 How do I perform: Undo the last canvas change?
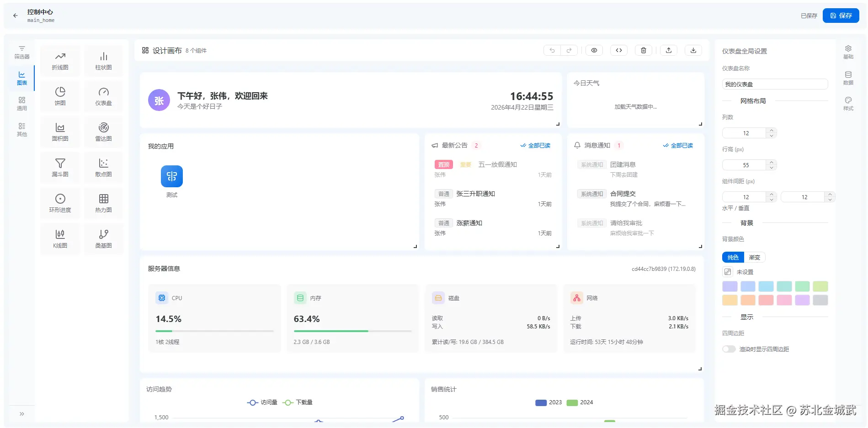coord(552,50)
